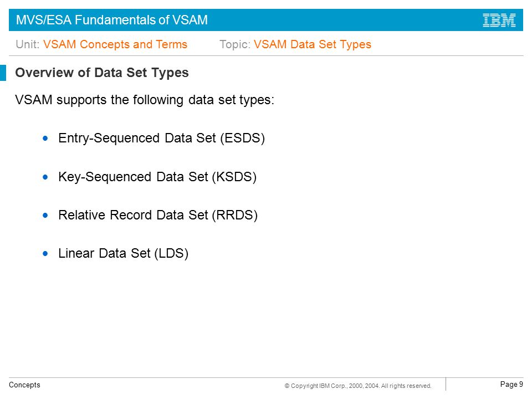Click the VSAM supports the following sentence
532x399 pixels.
click(x=145, y=100)
